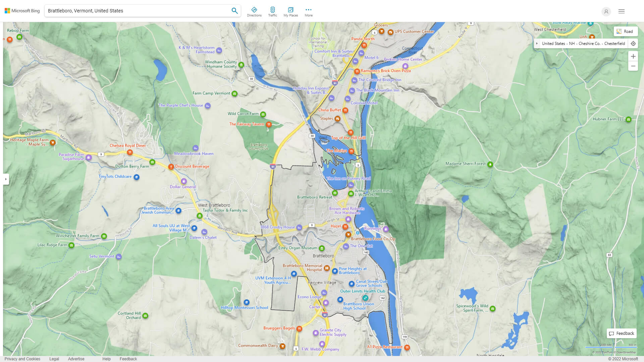Screen dimensions: 644x362
Task: Collapse the location breadcrumb bar
Action: coord(537,43)
